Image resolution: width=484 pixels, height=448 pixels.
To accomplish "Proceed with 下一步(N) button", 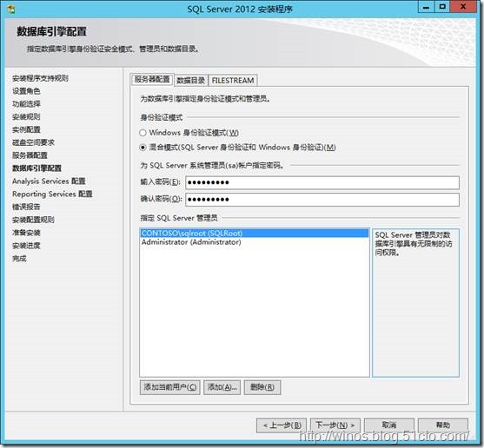I will click(335, 425).
